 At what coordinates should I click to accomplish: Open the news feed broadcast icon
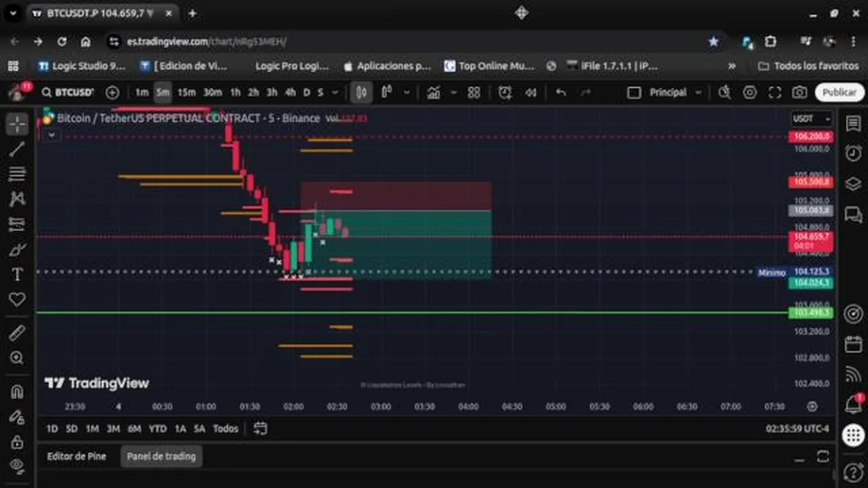[x=853, y=373]
